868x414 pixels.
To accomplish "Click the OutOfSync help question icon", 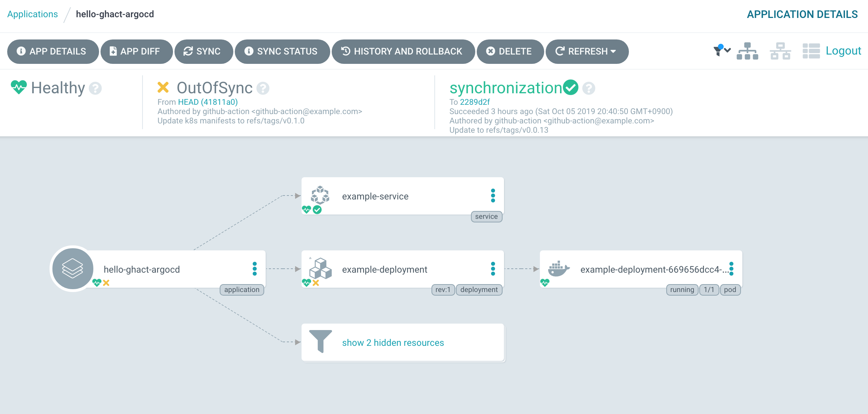I will [263, 88].
